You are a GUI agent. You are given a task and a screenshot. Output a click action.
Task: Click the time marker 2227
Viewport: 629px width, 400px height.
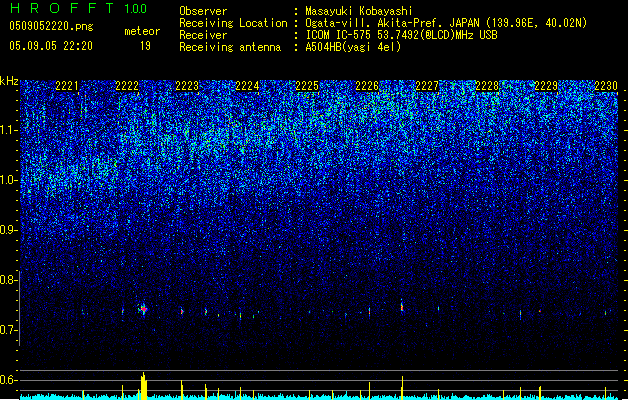[427, 86]
